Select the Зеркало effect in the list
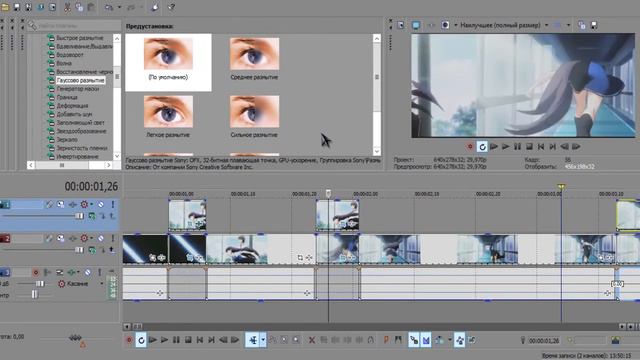 click(x=67, y=140)
